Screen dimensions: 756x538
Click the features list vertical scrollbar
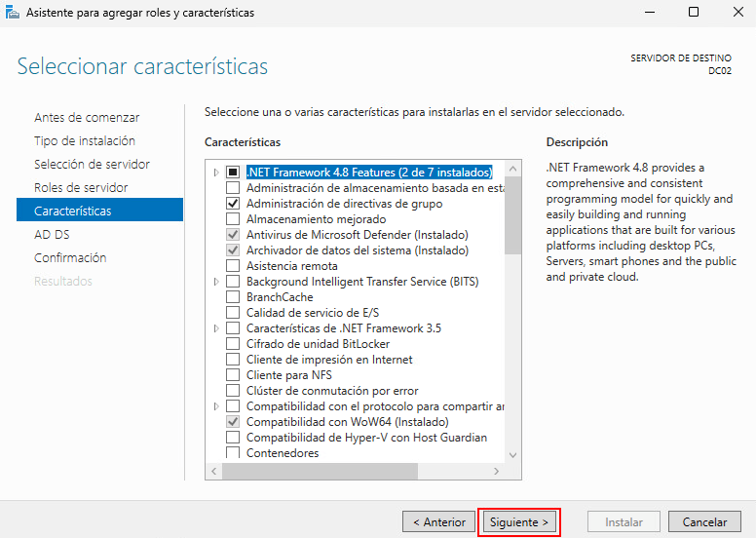tap(513, 214)
